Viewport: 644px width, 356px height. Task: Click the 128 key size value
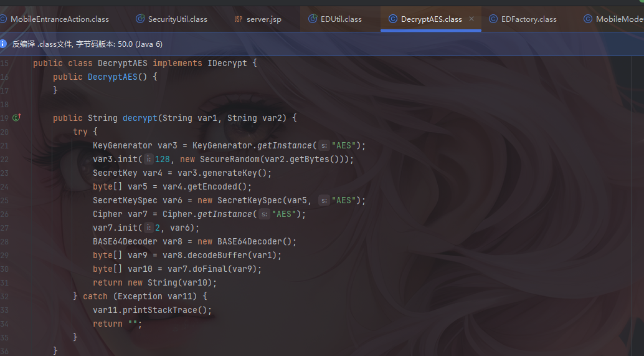162,159
